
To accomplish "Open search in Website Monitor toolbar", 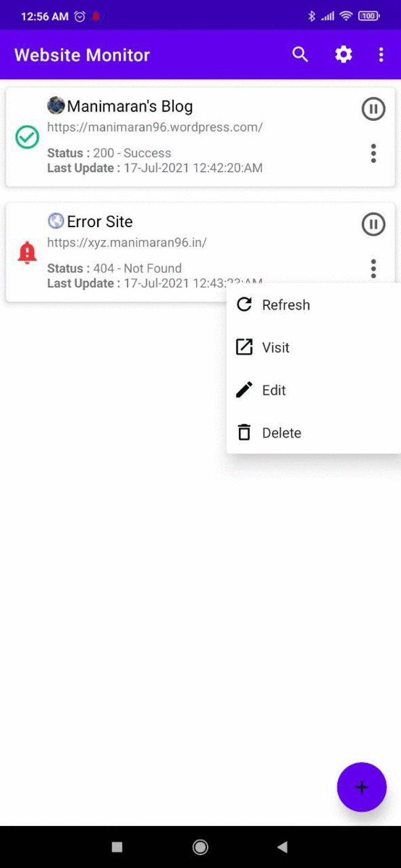I will (x=300, y=55).
